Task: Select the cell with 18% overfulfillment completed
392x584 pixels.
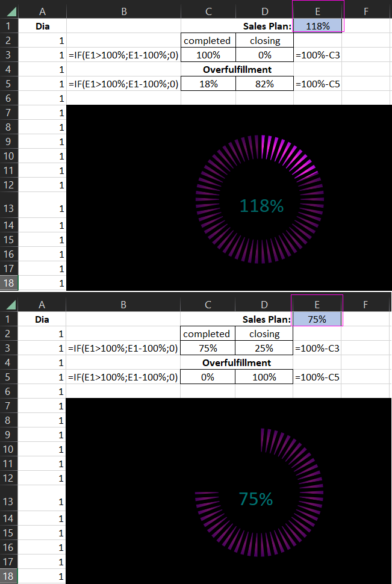Action: [x=207, y=84]
